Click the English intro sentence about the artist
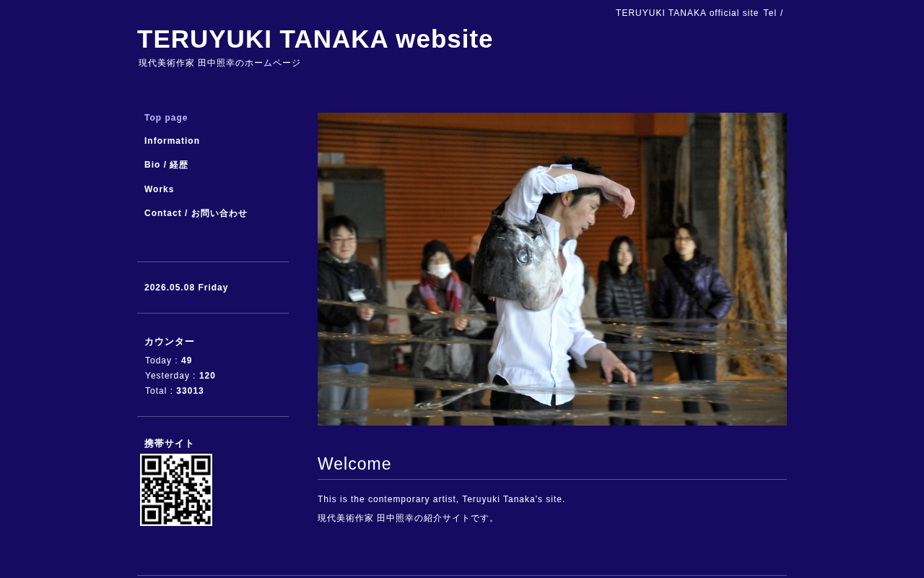 [x=442, y=499]
